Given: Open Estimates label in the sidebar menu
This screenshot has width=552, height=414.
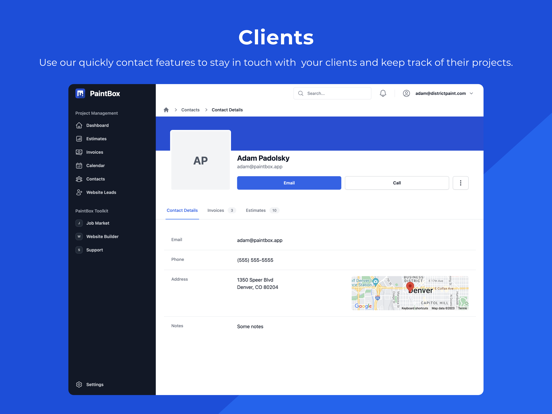Looking at the screenshot, I should 96,139.
